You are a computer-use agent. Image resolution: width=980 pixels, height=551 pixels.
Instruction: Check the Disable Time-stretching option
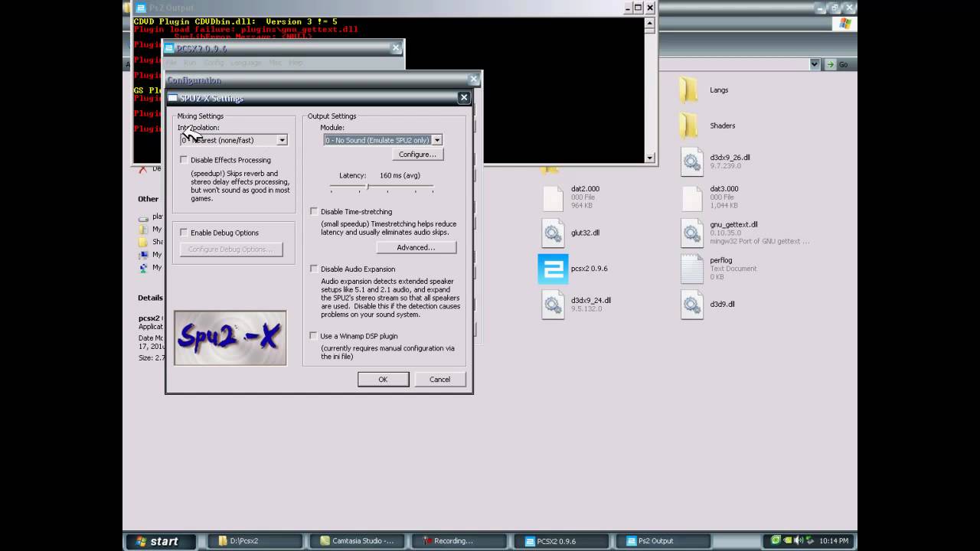coord(314,211)
